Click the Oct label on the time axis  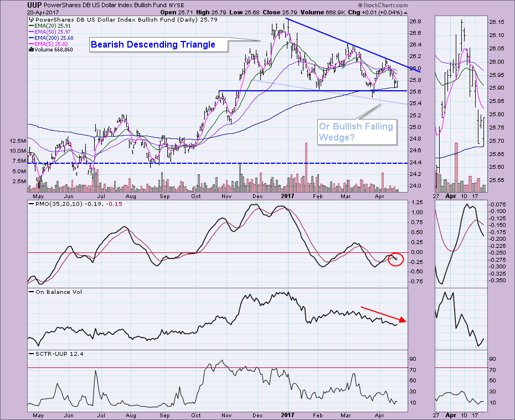(196, 195)
